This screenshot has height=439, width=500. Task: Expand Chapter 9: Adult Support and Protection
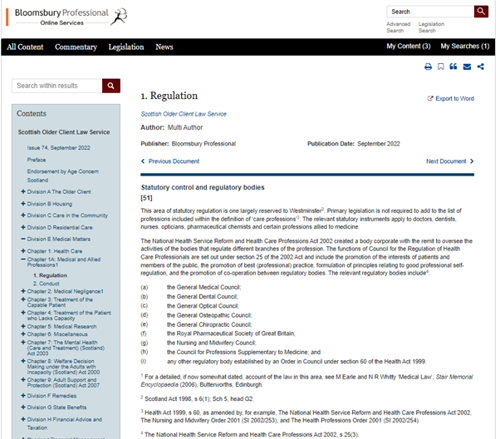pos(23,380)
